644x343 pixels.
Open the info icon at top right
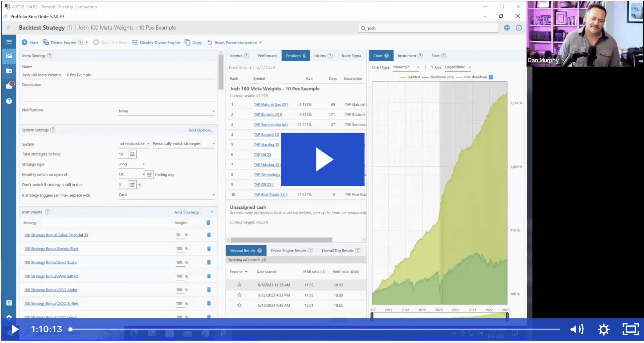pyautogui.click(x=518, y=28)
